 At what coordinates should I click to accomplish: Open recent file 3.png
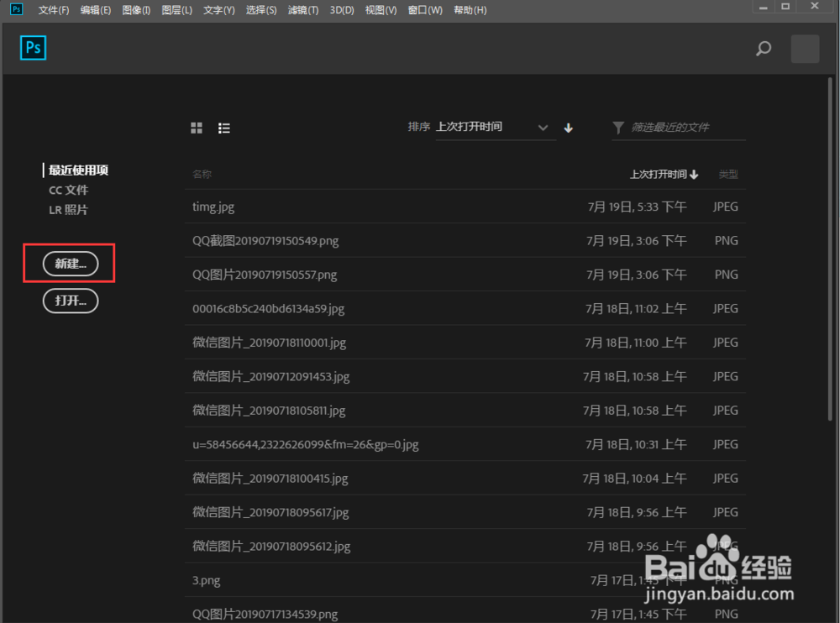click(x=465, y=580)
